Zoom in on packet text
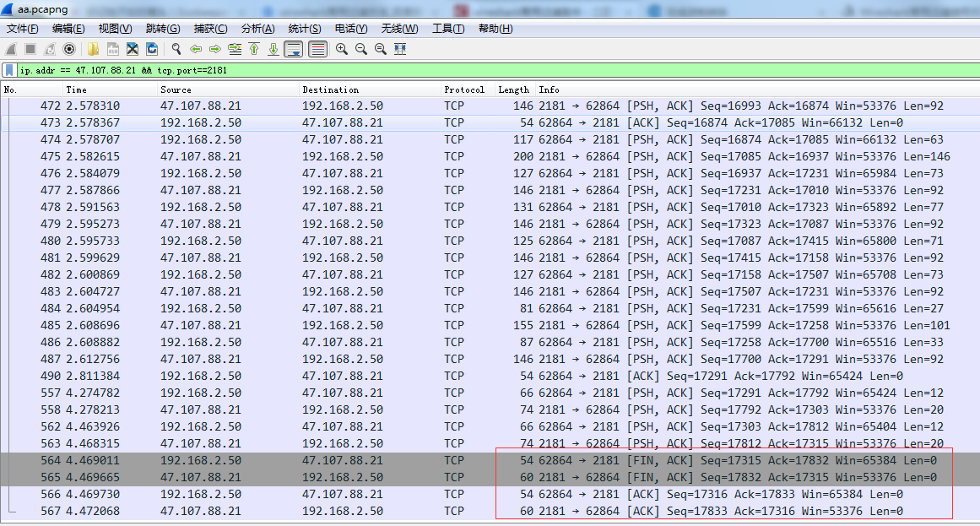 click(x=341, y=49)
